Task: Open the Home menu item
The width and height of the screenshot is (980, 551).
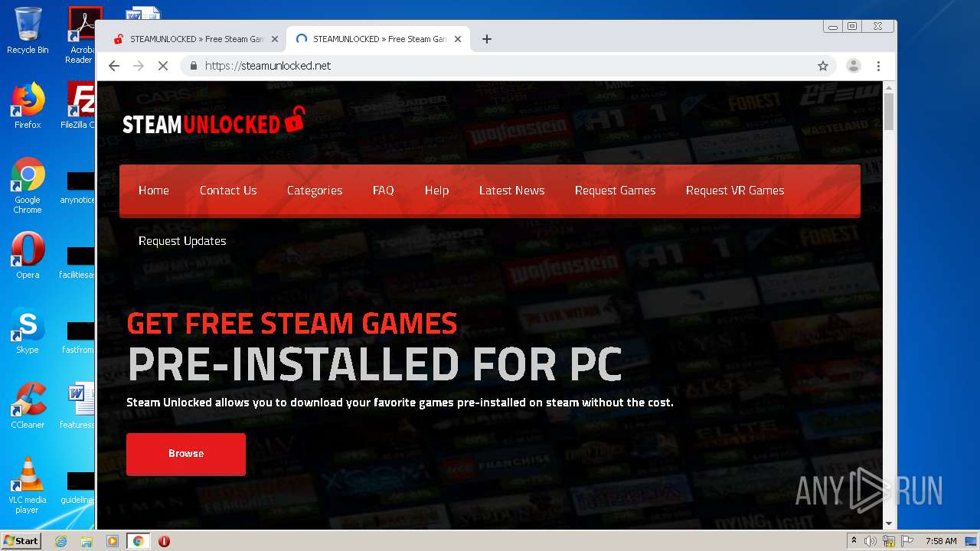Action: (x=154, y=191)
